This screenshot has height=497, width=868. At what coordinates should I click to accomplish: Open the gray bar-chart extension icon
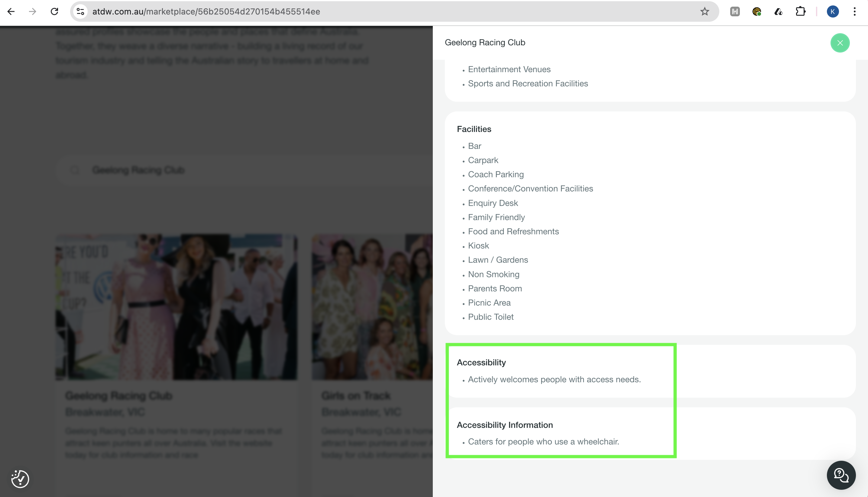coord(735,11)
